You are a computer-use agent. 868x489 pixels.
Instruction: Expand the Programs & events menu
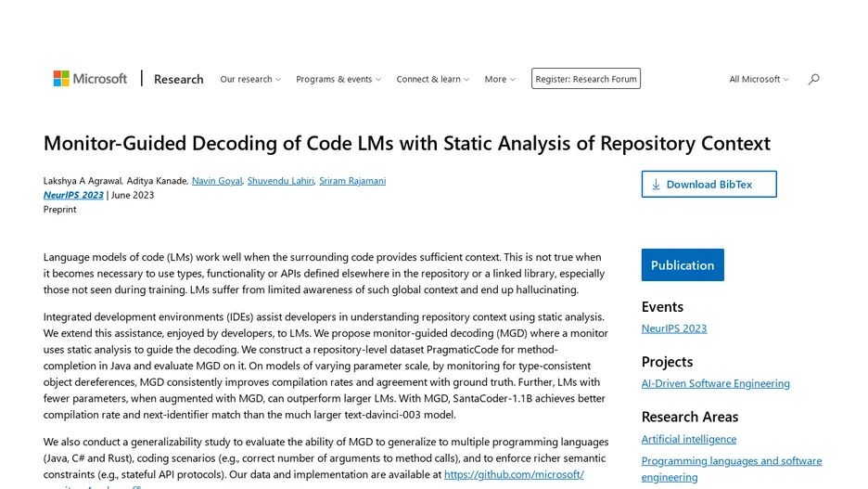(x=338, y=79)
